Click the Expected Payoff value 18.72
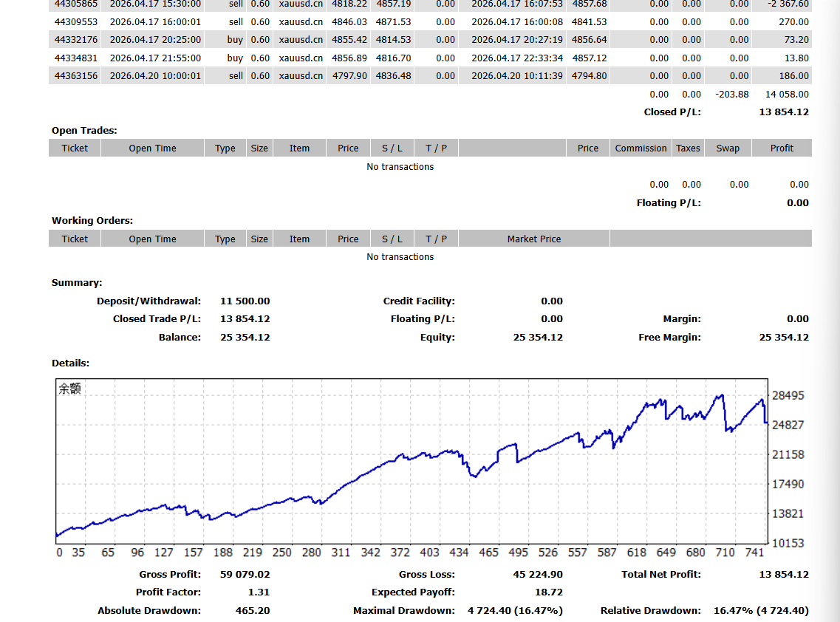The width and height of the screenshot is (840, 622). point(549,592)
